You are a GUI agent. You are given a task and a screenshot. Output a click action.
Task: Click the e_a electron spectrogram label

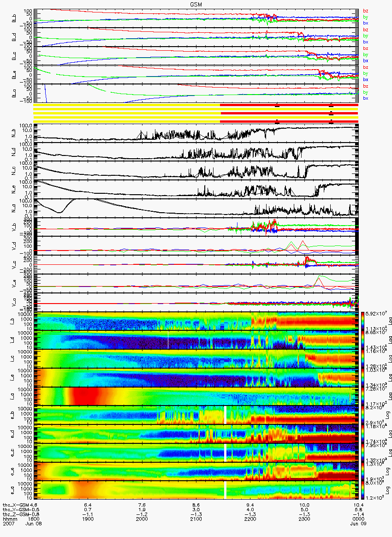[x=13, y=490]
